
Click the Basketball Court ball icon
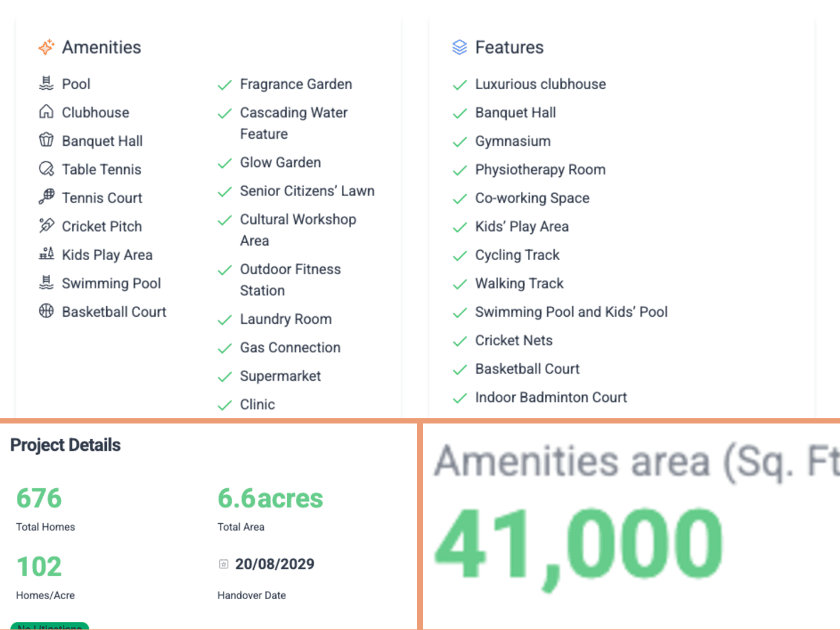click(46, 311)
